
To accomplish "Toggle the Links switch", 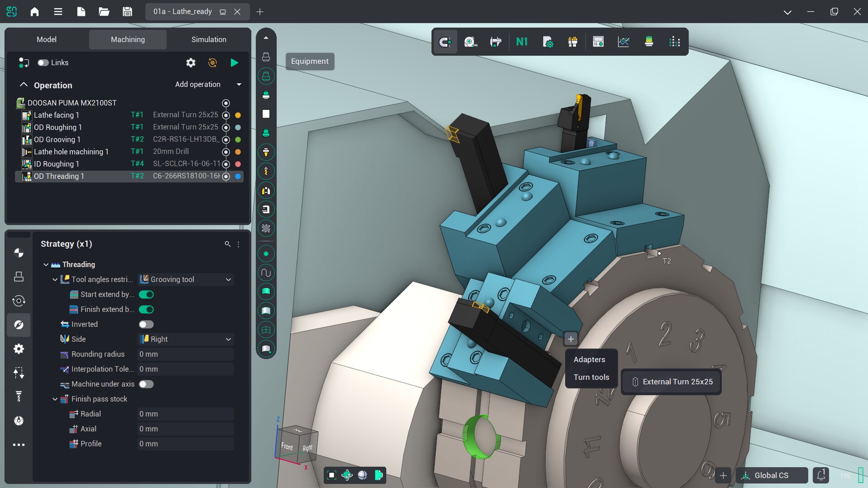I will 43,62.
